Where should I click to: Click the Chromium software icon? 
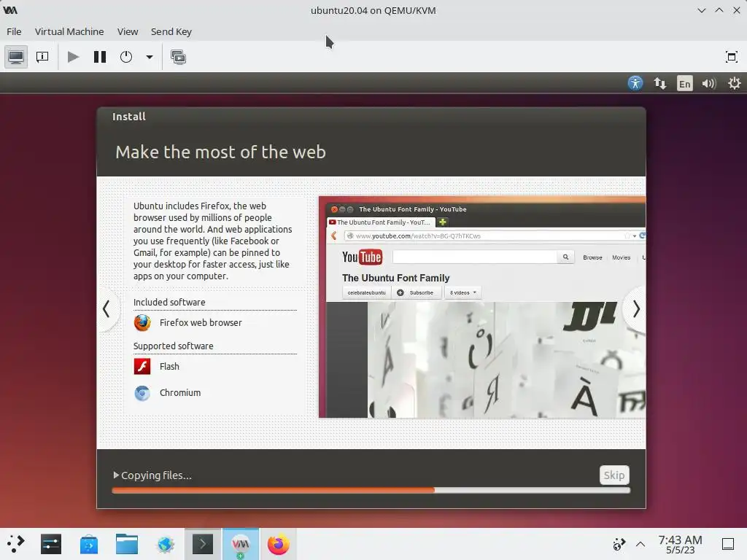tap(142, 393)
